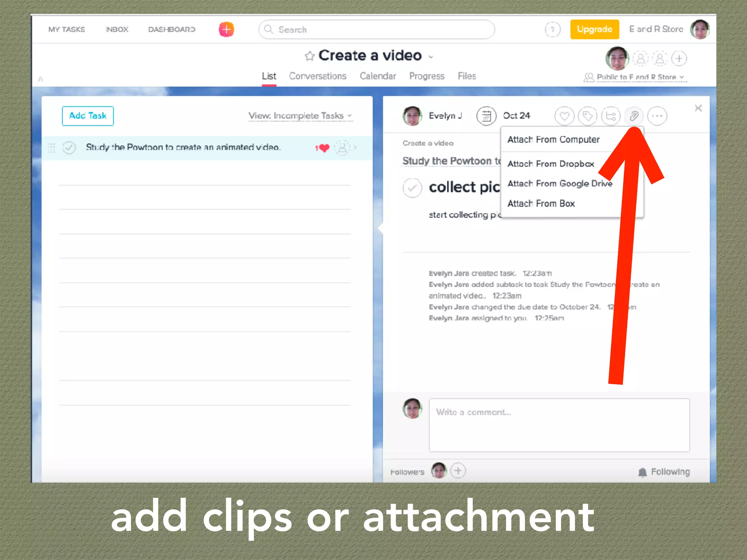This screenshot has height=560, width=747.
Task: Click the Add Task button
Action: (x=88, y=116)
